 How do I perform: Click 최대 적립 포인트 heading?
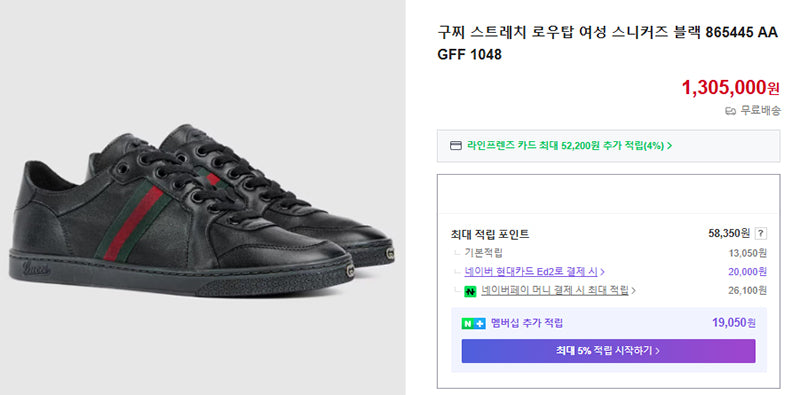click(x=490, y=235)
